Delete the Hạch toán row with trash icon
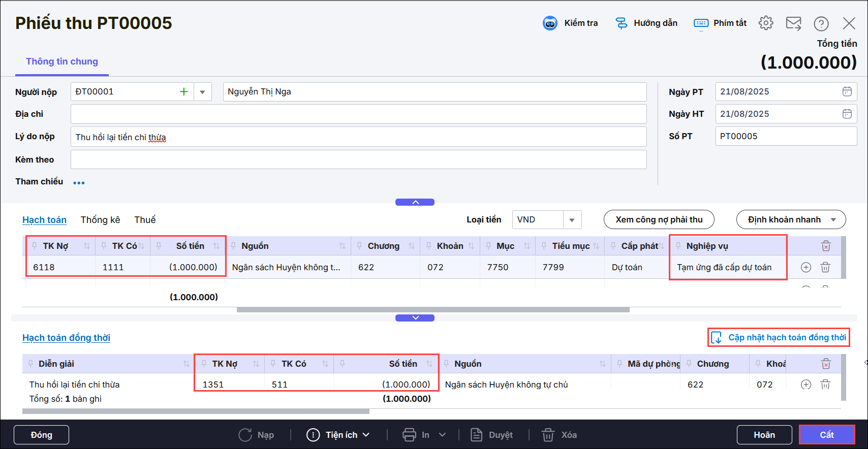868x449 pixels. 825,267
